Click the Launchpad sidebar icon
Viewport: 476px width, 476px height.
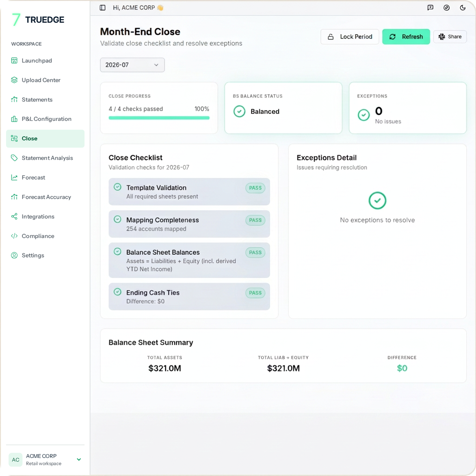point(14,60)
